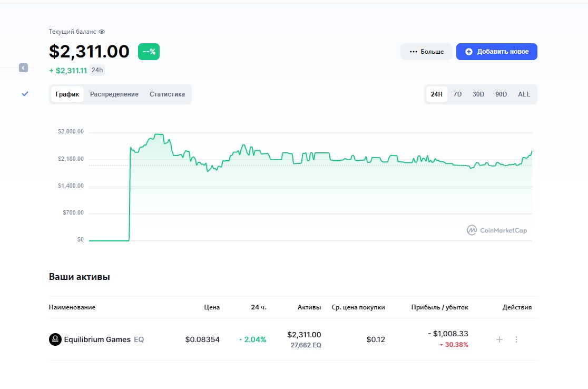
Task: Click the - $1,008.33 loss value
Action: pyautogui.click(x=448, y=334)
